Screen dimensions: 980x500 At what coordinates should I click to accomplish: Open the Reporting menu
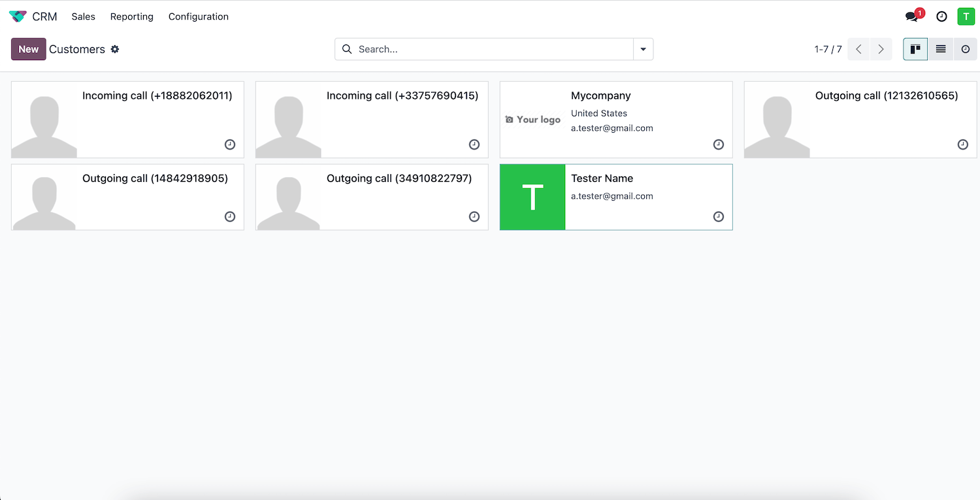click(131, 17)
